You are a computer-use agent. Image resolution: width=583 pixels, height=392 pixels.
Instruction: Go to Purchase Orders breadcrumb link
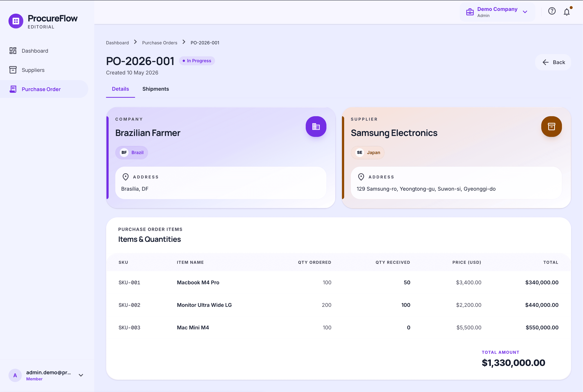pos(159,43)
